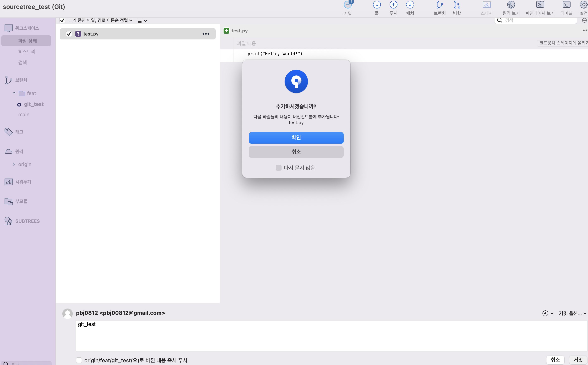Click Show in Finder (파인더에서 보기) icon

[x=540, y=5]
